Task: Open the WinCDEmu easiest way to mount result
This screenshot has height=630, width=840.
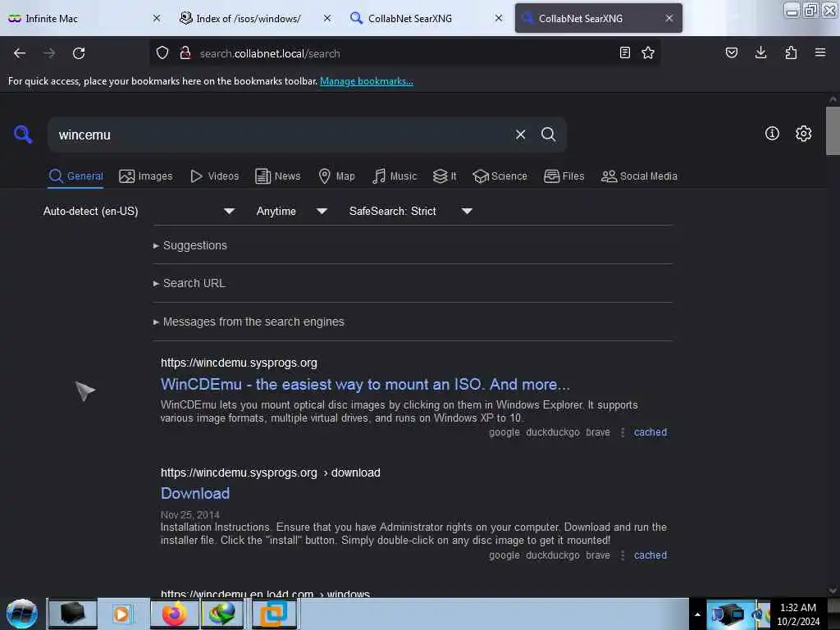Action: tap(365, 384)
